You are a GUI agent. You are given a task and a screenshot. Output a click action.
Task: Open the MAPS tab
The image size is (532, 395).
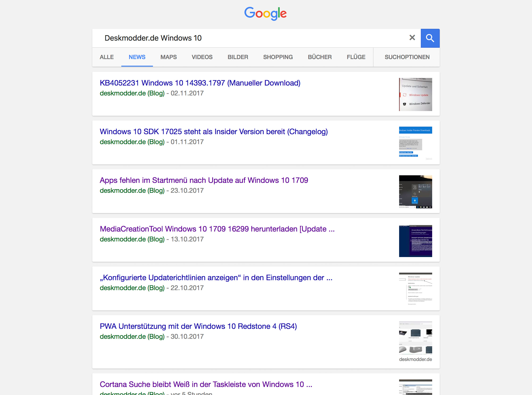[x=169, y=57]
